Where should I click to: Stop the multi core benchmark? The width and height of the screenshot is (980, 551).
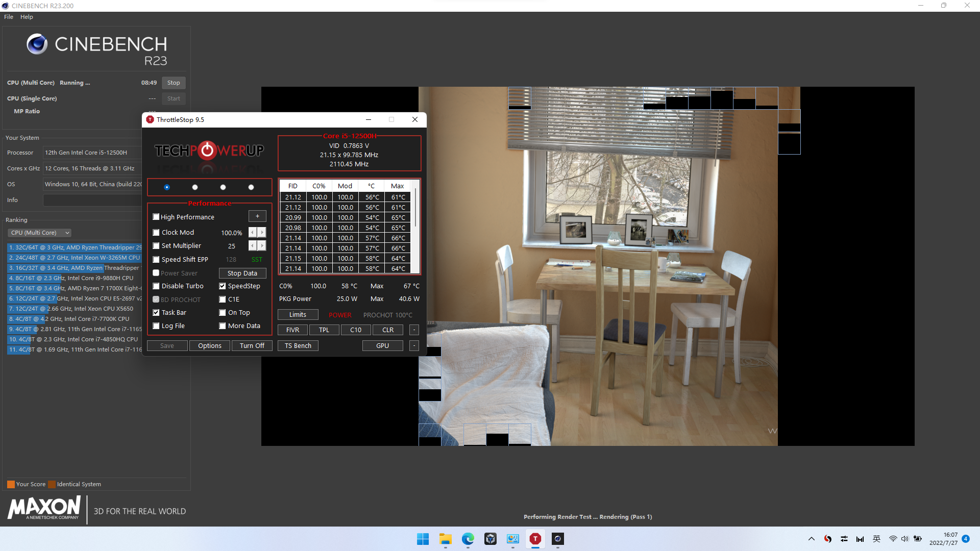tap(174, 83)
